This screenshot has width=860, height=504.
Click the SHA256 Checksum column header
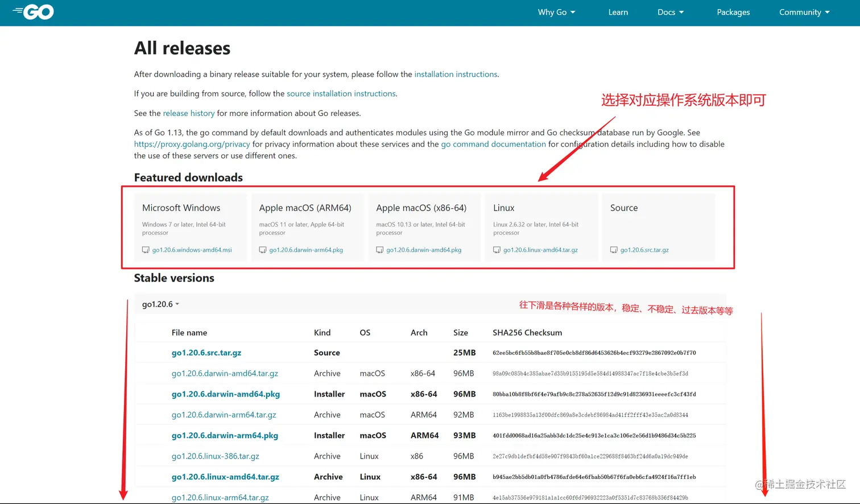pyautogui.click(x=527, y=332)
